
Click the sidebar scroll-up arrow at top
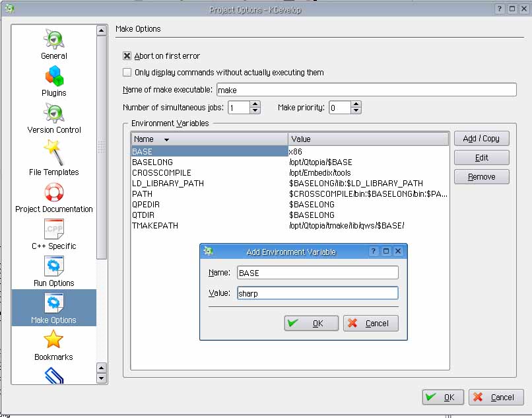(x=102, y=30)
